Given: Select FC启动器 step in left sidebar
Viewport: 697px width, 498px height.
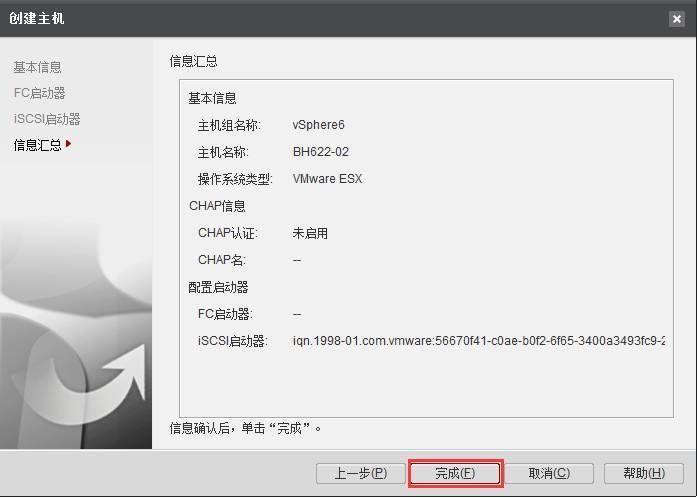Looking at the screenshot, I should 39,93.
